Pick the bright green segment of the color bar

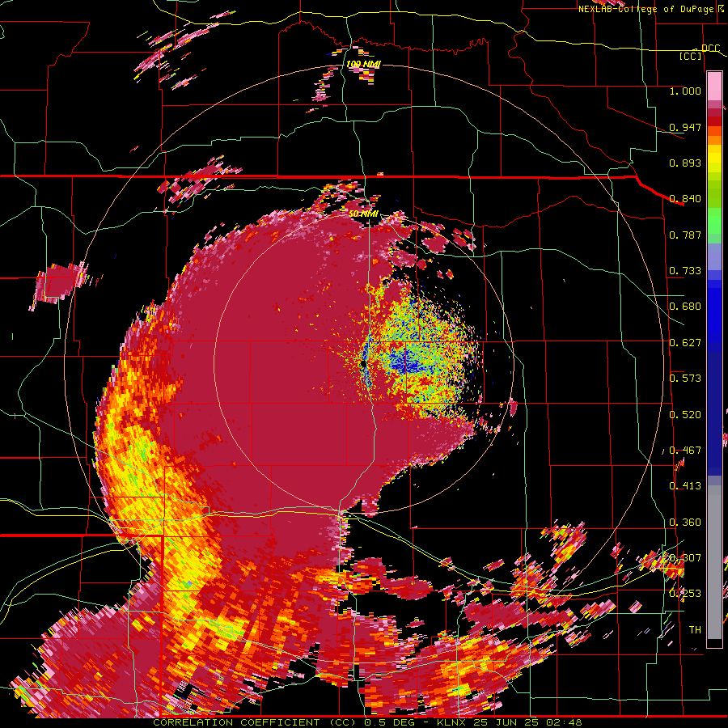(x=714, y=221)
